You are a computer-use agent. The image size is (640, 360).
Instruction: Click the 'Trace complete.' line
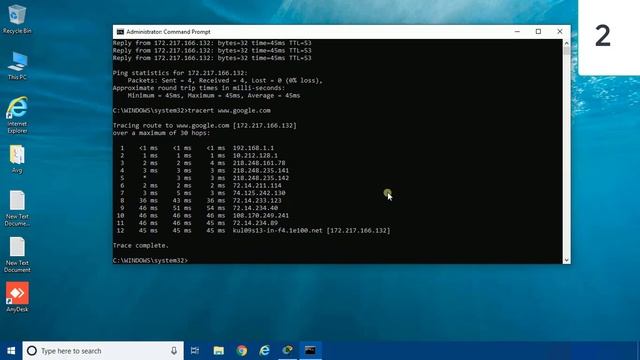[140, 245]
